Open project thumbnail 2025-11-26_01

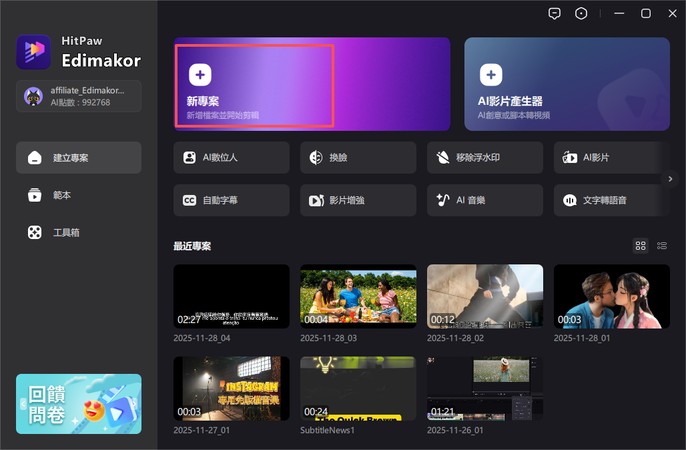tap(485, 388)
